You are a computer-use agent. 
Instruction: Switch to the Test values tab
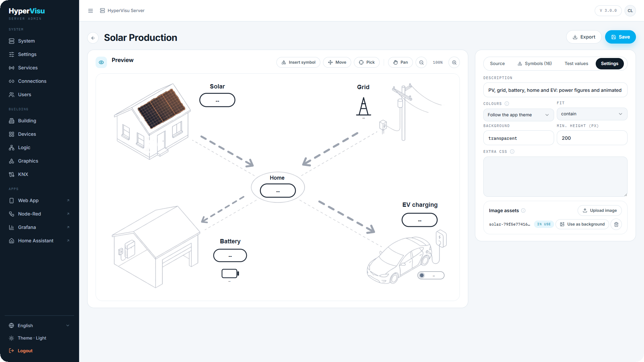click(576, 64)
